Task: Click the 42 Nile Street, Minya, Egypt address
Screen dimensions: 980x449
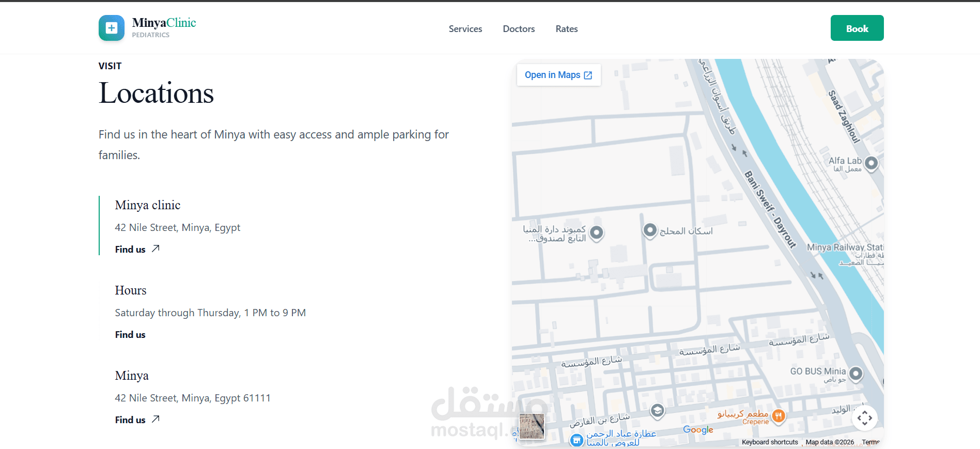Action: pyautogui.click(x=178, y=227)
